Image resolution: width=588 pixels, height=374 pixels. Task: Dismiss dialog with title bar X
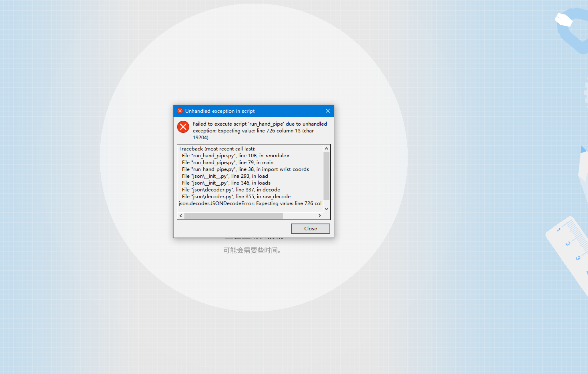(328, 111)
